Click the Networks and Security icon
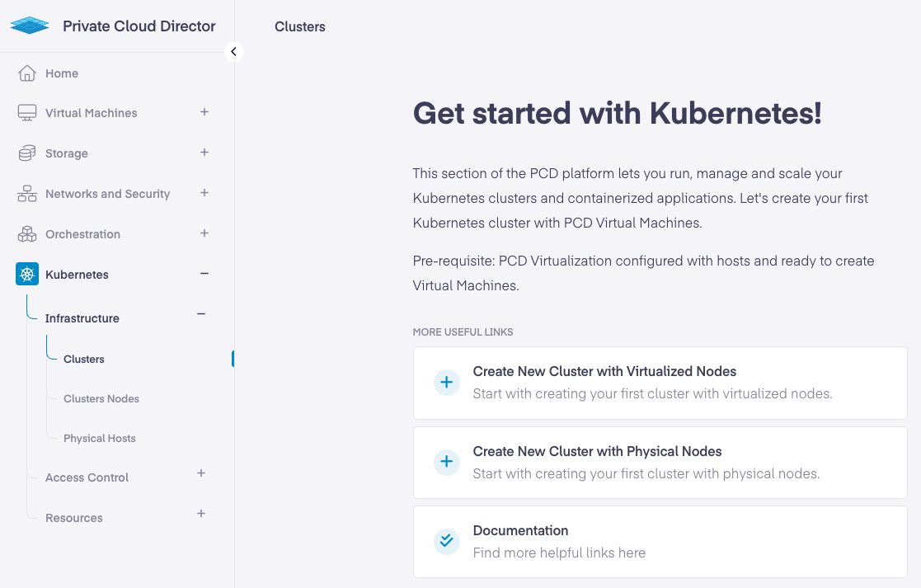 pos(27,194)
